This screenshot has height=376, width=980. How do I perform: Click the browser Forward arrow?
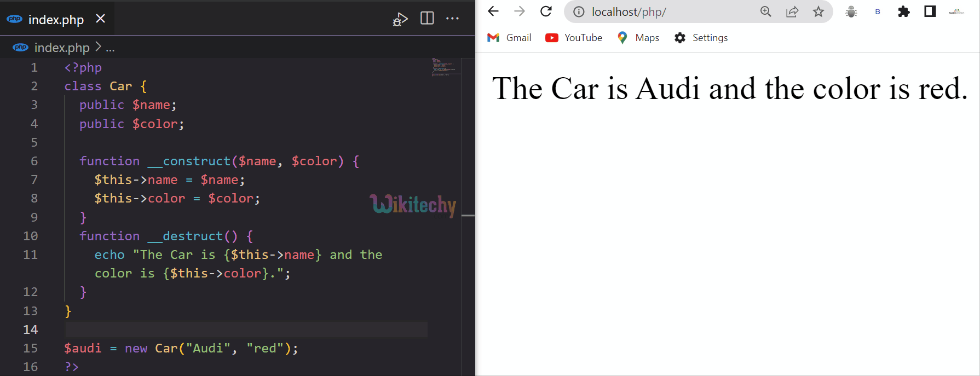pos(520,11)
